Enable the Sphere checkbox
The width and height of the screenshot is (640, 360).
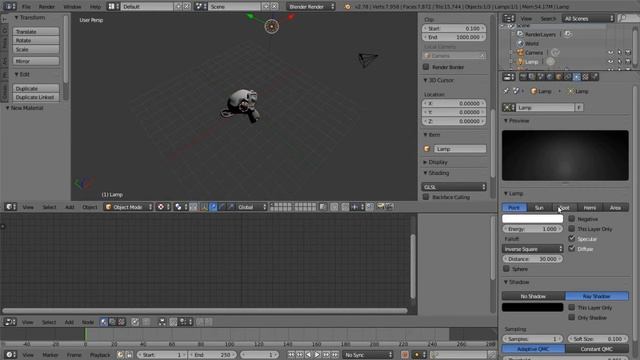(506, 269)
